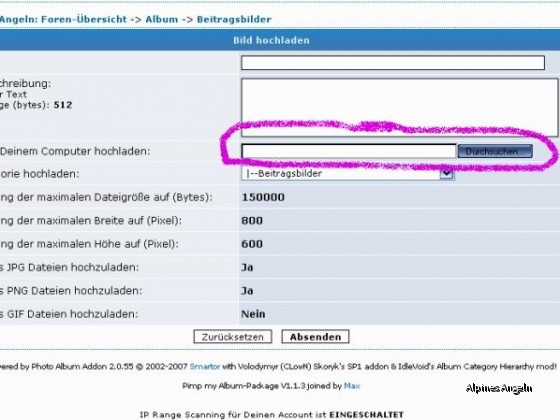Screen dimensions: 560x420
Task: Focus the picture title input field
Action: tap(393, 63)
